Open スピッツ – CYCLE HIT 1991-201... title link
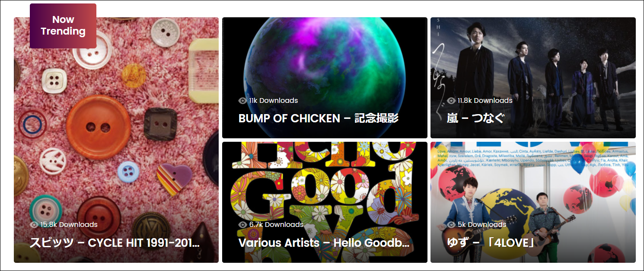644x271 pixels. pos(115,243)
